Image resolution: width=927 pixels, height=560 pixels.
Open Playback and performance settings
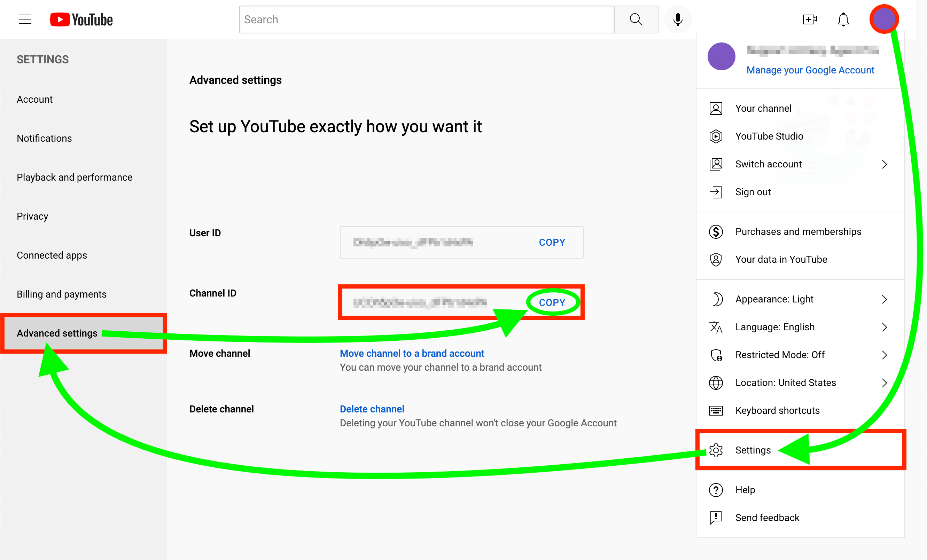[x=84, y=178]
